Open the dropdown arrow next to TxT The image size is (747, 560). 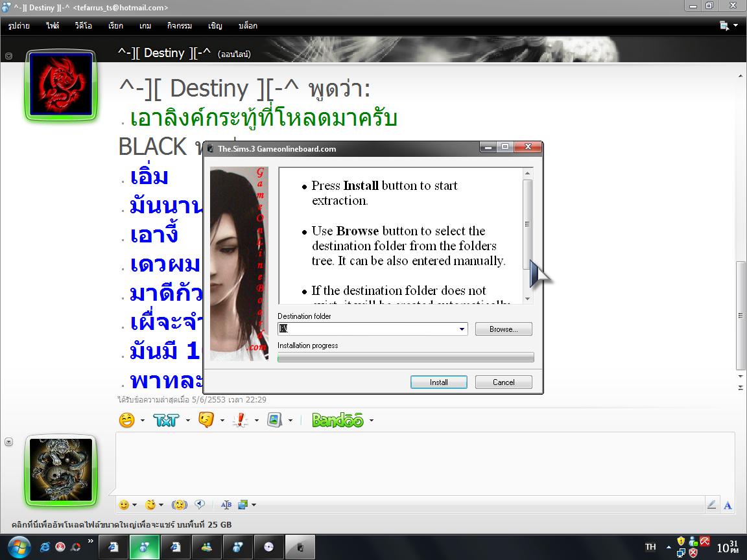point(187,421)
